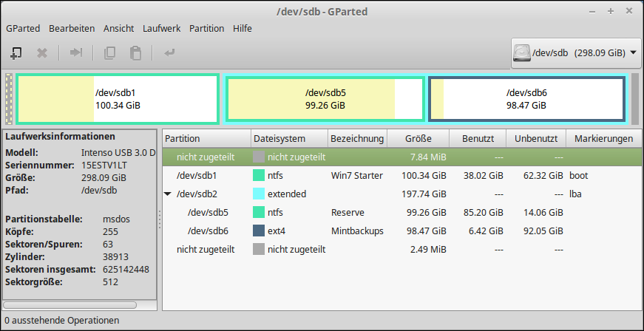Select the last nicht zugeteilt 2.49 MiB row
This screenshot has width=644, height=331.
pos(402,250)
